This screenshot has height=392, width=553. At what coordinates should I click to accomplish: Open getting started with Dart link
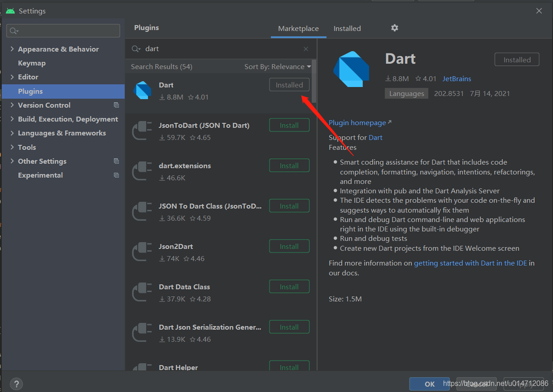point(470,263)
